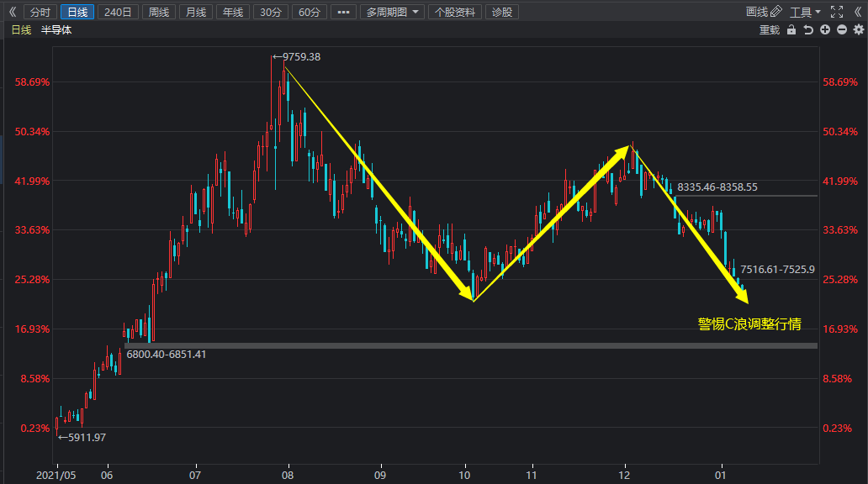Activate the 画线 drawing pencil tool

764,12
